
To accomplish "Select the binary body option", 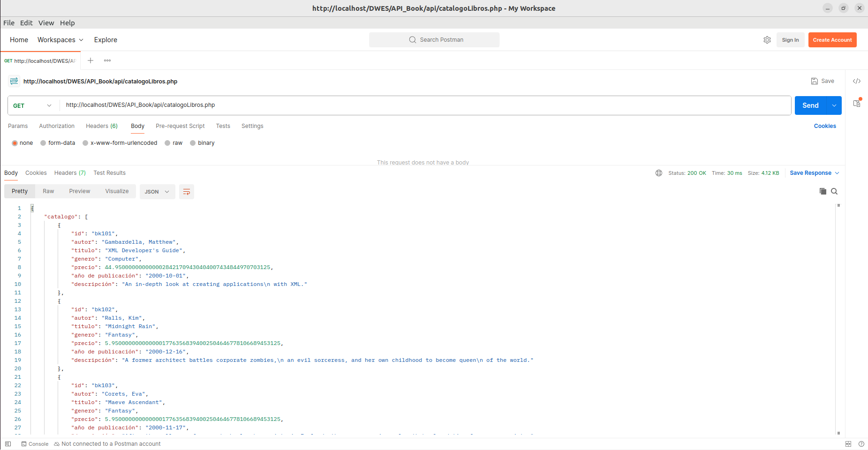I will pos(193,143).
